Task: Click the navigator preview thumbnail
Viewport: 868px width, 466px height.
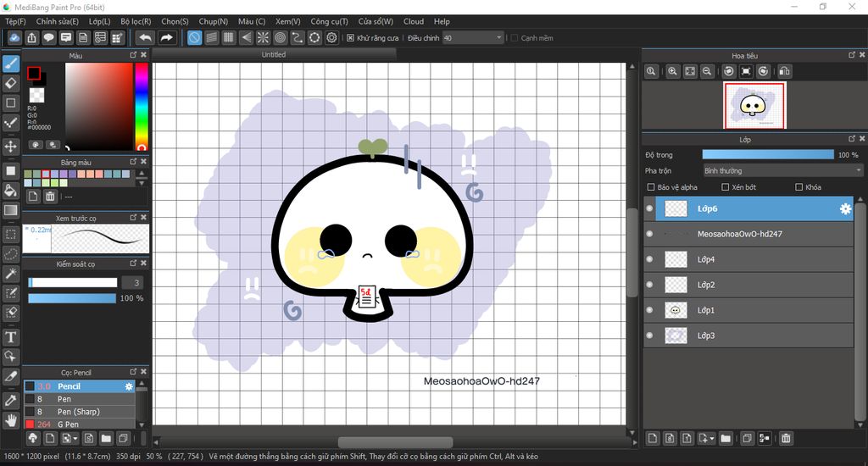Action: pos(754,105)
